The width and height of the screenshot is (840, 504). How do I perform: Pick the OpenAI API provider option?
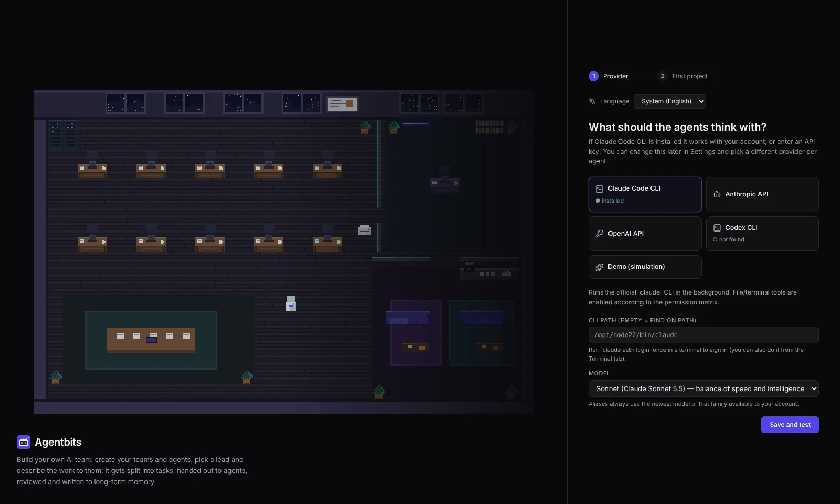point(645,234)
